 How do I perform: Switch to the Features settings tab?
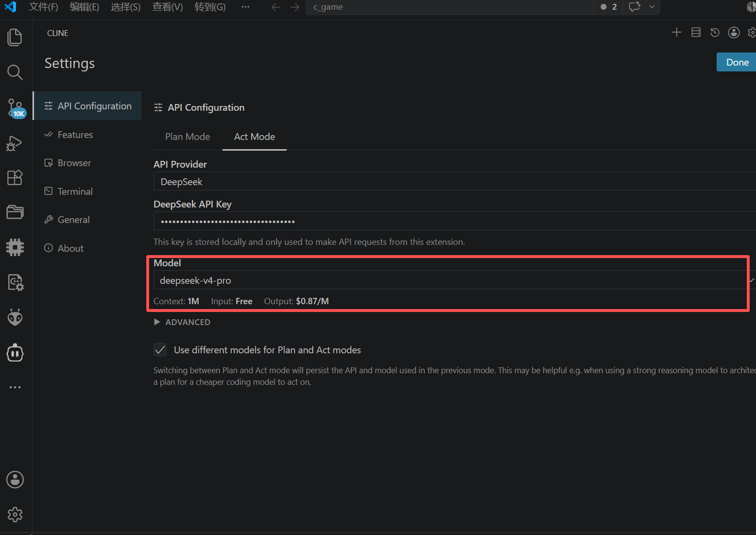(x=87, y=135)
